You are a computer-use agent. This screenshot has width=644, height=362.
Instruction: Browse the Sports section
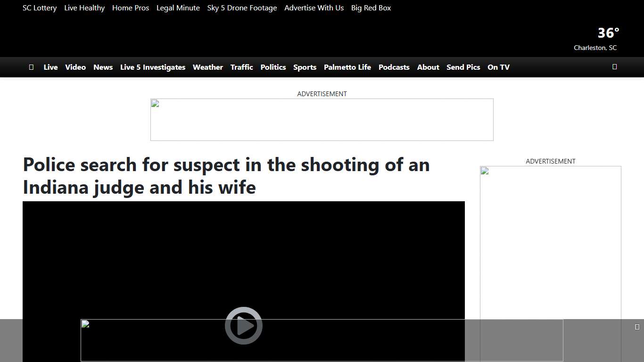click(x=305, y=67)
